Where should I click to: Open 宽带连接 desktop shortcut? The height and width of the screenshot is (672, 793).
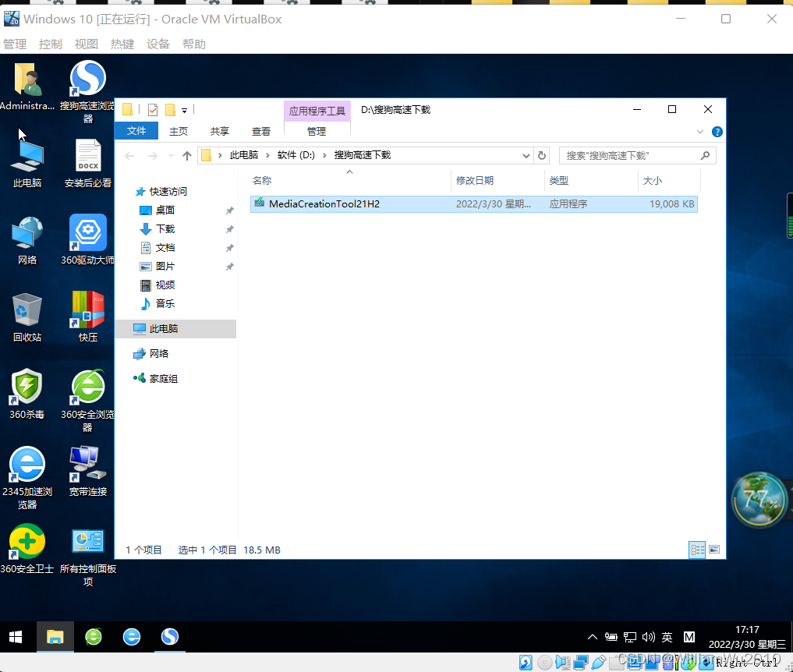coord(88,472)
